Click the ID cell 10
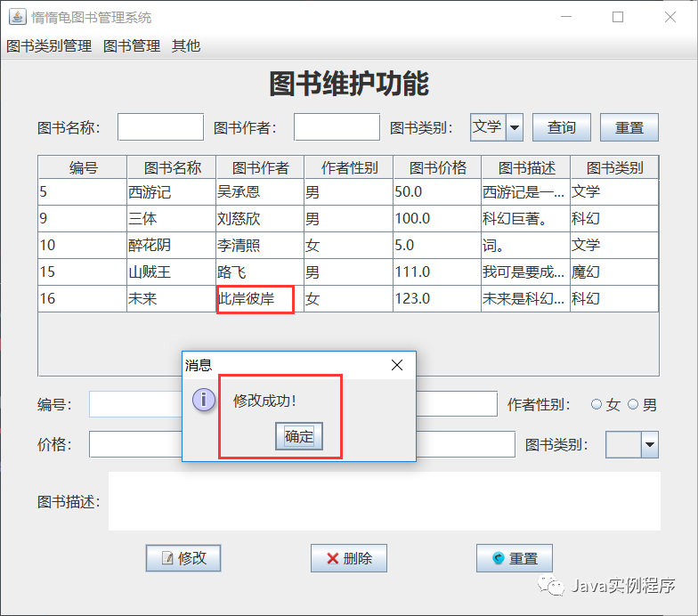Screen dimensions: 698x616 83,246
